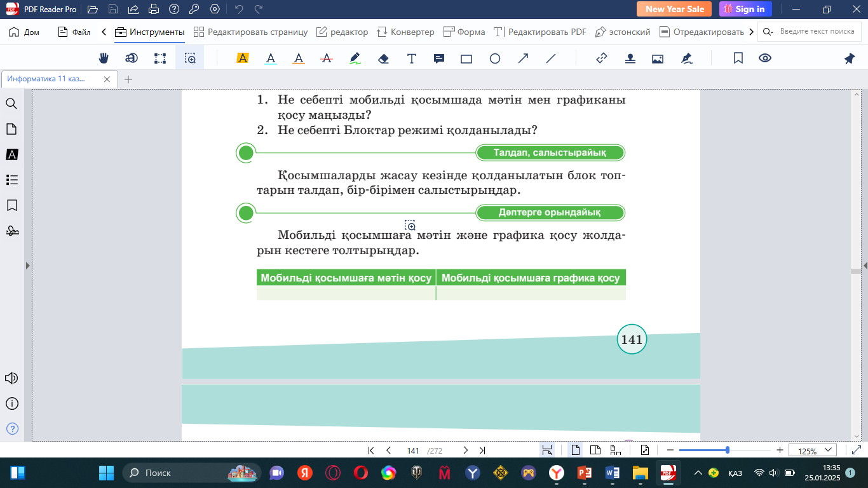Viewport: 868px width, 488px height.
Task: Select the Arrow drawing tool
Action: coord(523,58)
